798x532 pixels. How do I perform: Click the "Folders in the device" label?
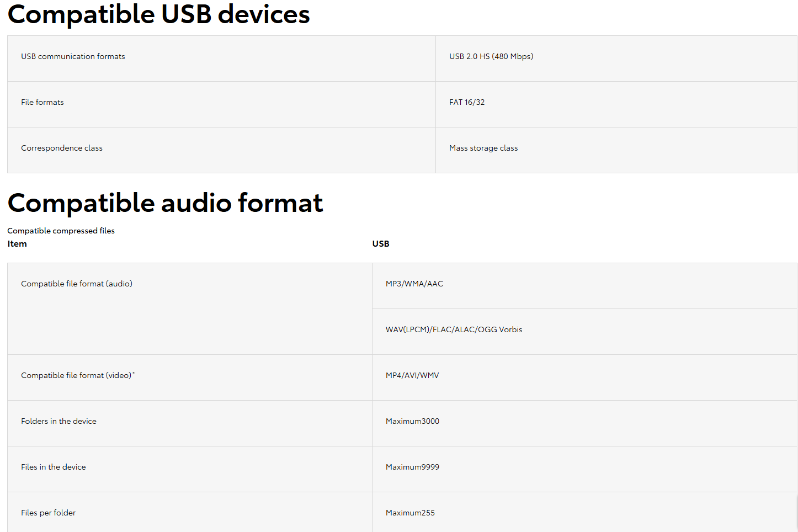click(x=58, y=421)
